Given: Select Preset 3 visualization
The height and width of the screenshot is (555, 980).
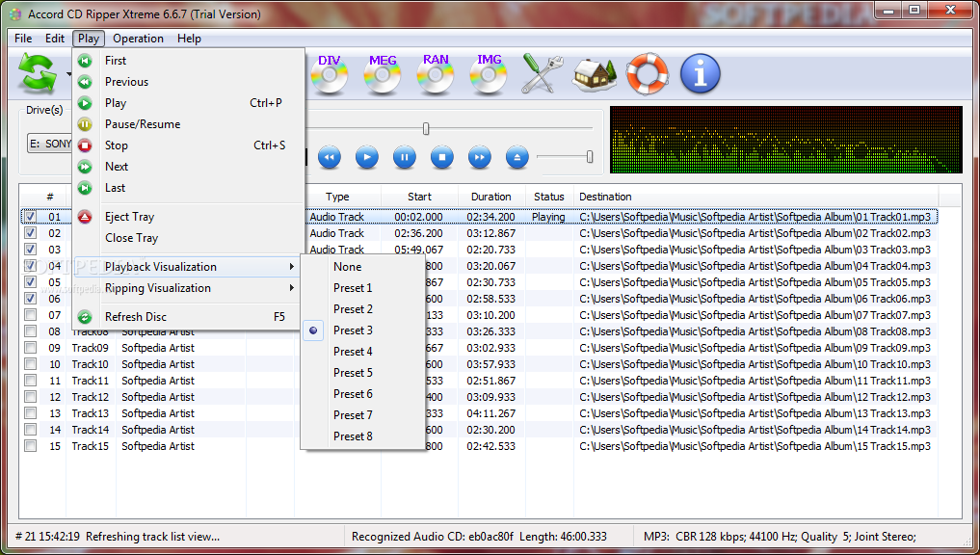Looking at the screenshot, I should coord(362,330).
